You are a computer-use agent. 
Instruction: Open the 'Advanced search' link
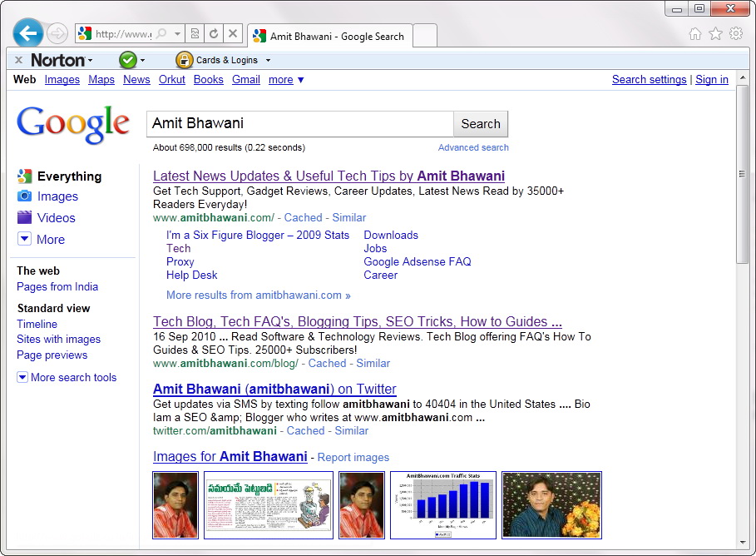[x=473, y=147]
